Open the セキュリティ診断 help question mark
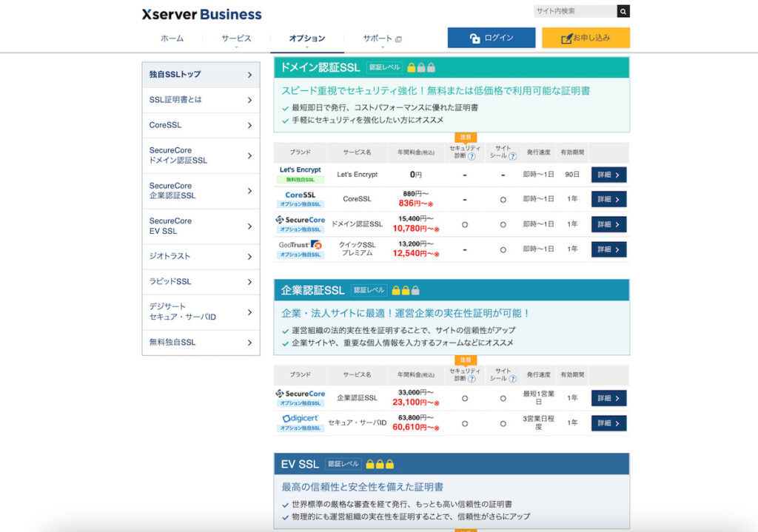The image size is (758, 532). click(x=471, y=156)
